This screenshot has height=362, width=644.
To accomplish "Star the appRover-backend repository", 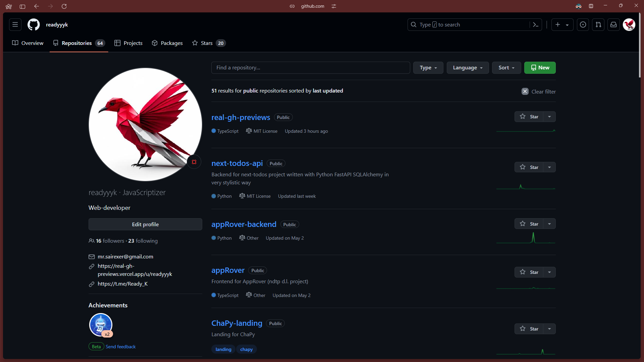I will 529,224.
